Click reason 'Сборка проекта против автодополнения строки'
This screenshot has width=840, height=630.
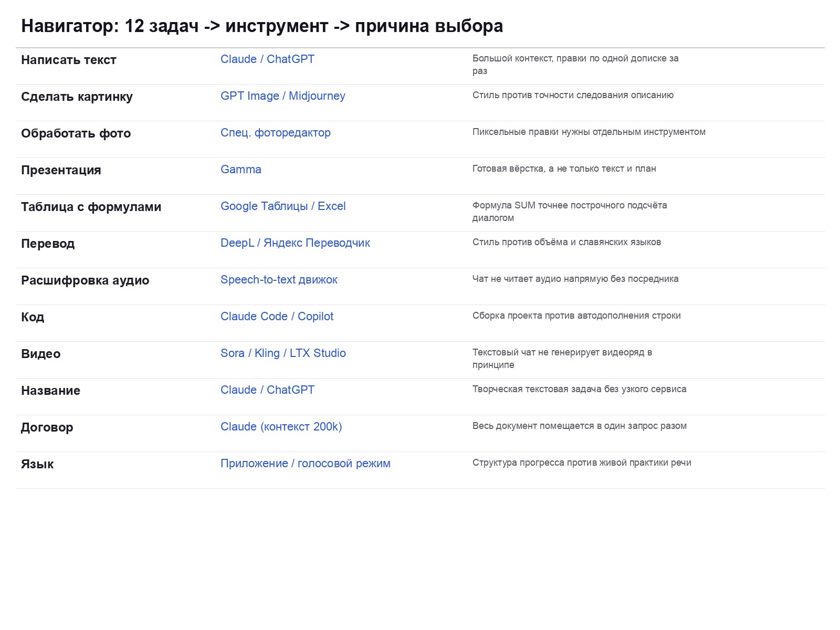pos(576,316)
